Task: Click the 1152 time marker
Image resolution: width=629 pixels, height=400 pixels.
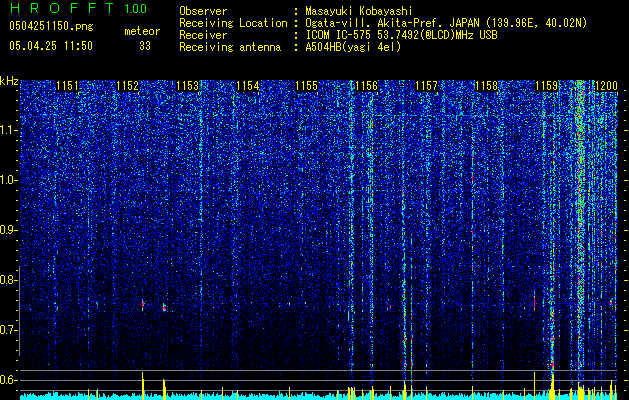Action: pos(127,86)
